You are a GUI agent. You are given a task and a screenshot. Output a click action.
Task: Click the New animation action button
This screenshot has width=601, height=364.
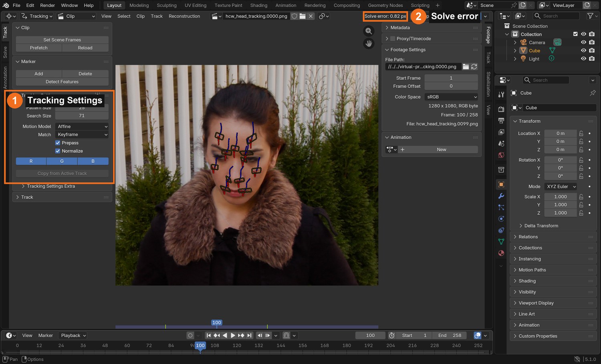point(442,149)
